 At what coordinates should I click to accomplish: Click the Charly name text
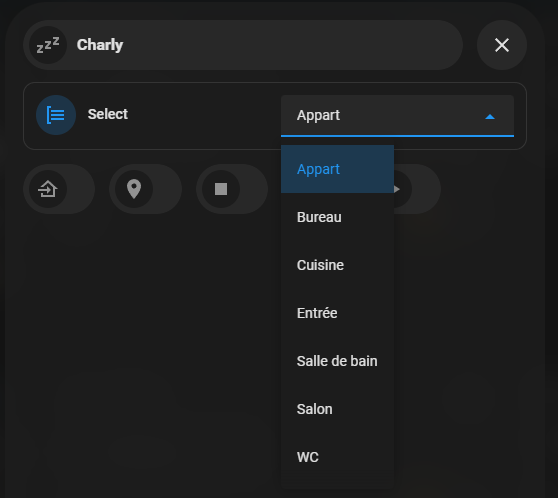pyautogui.click(x=100, y=45)
